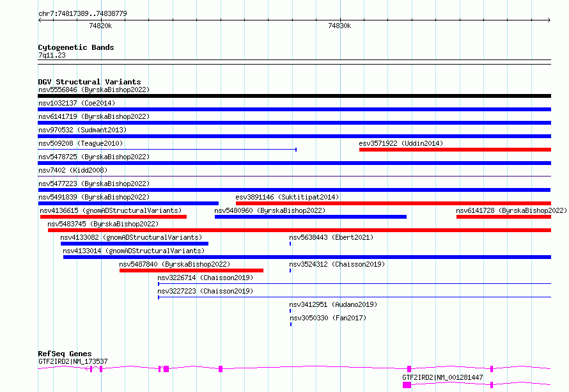569x392 pixels.
Task: Click the blue nsv4133082 variant bar
Action: pos(135,244)
